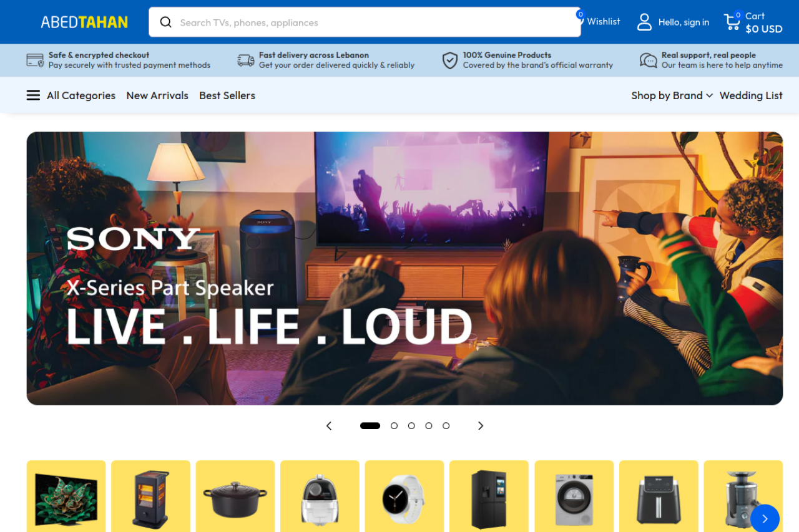Screen dimensions: 799x532
Task: Click the Abed Tahan logo
Action: [84, 22]
